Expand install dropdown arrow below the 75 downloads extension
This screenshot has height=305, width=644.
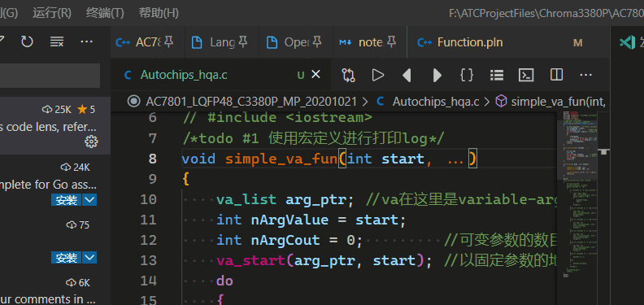point(89,258)
